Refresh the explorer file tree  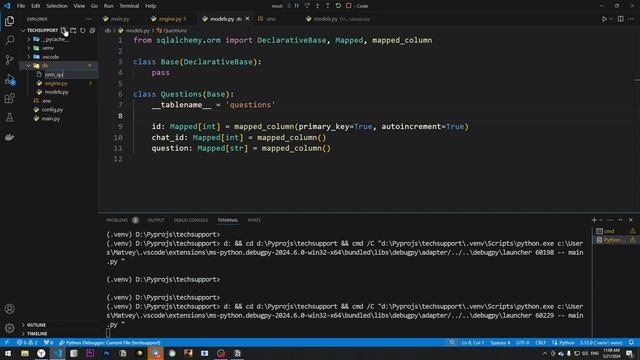[x=82, y=30]
